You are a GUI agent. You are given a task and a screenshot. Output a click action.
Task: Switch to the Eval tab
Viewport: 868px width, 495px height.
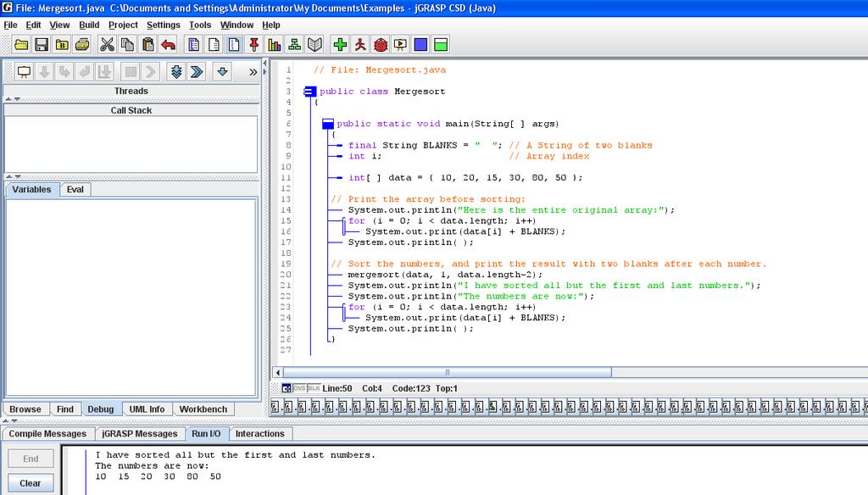point(75,189)
